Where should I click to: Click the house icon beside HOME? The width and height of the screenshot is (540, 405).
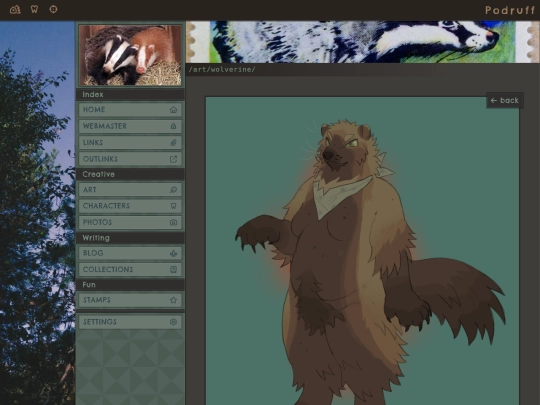173,110
